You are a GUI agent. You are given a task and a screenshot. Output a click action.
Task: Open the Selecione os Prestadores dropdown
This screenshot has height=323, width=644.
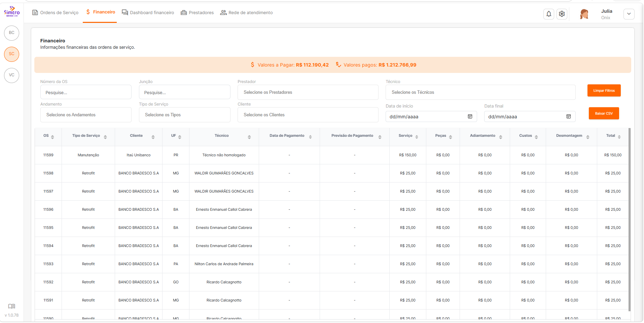(x=308, y=92)
